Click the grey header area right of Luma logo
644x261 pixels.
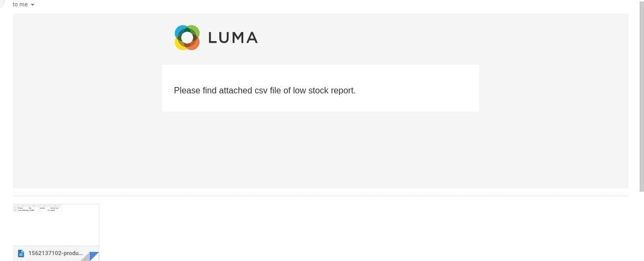click(x=427, y=37)
